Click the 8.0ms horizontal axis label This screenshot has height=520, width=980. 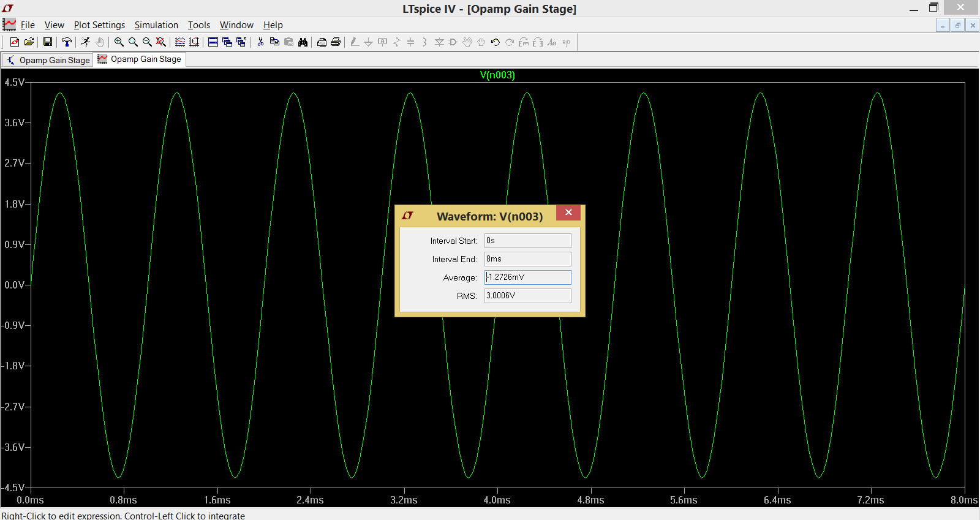[x=964, y=500]
